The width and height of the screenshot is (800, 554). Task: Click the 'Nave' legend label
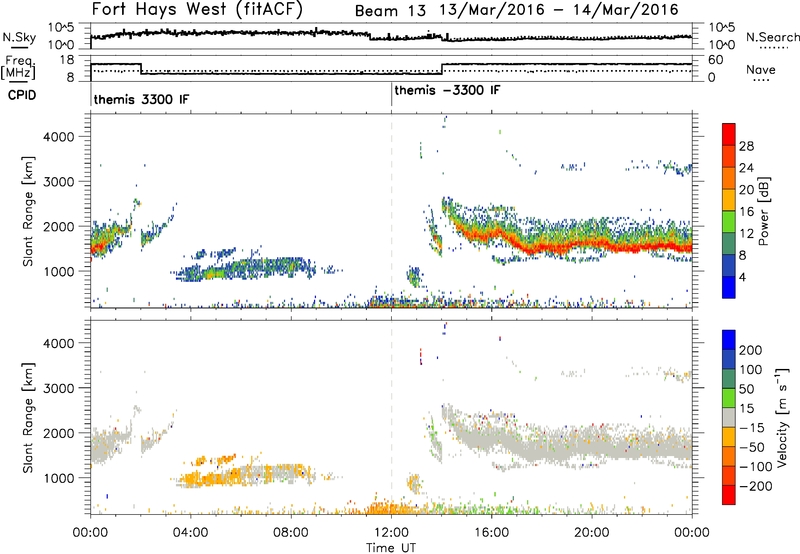pyautogui.click(x=761, y=69)
